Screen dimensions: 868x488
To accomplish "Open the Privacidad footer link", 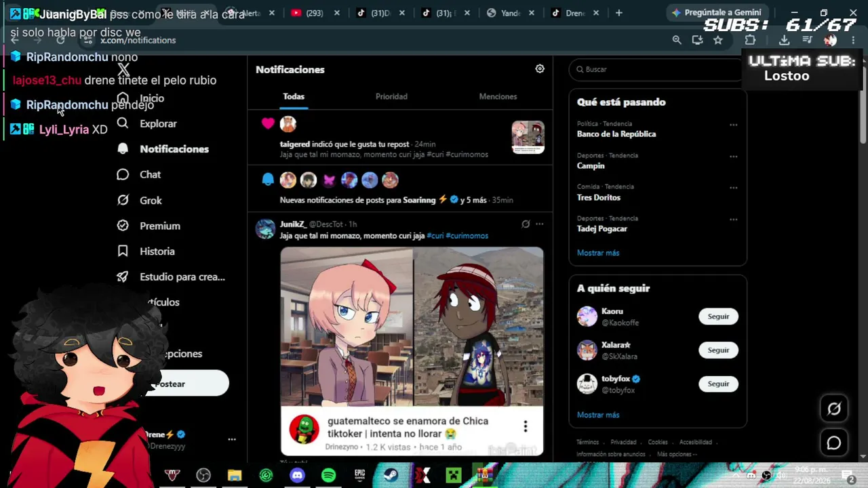I will coord(623,442).
